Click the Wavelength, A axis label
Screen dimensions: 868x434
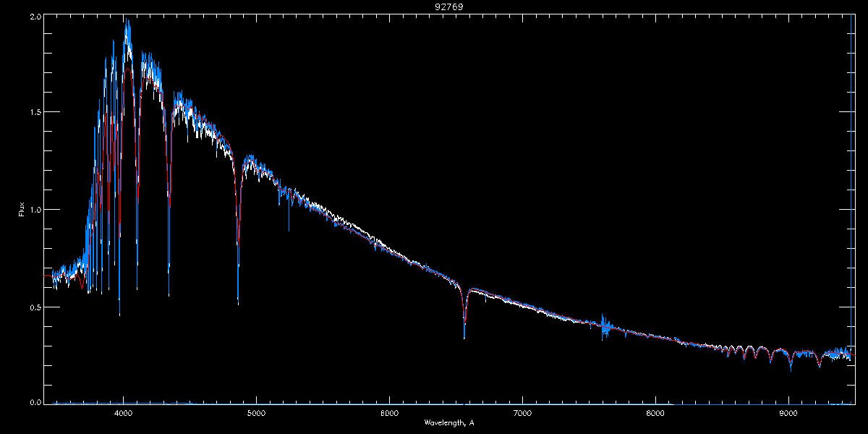point(449,422)
